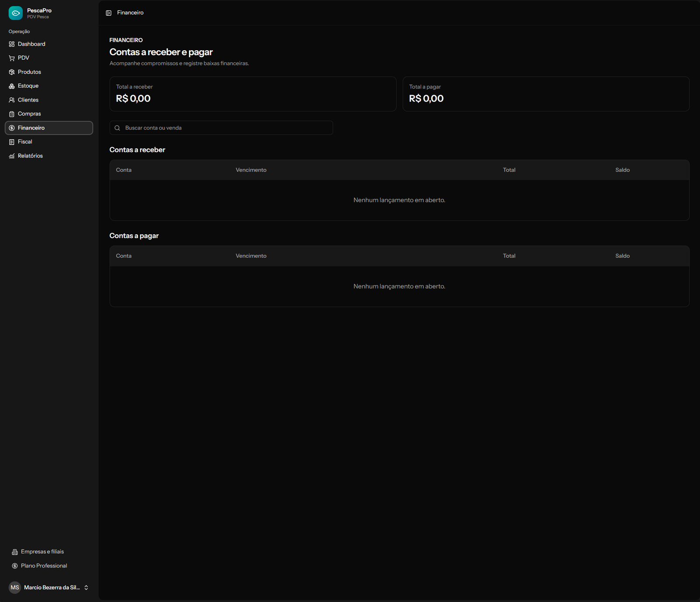This screenshot has height=602, width=700.
Task: Expand the user account chevron menu
Action: (86, 588)
